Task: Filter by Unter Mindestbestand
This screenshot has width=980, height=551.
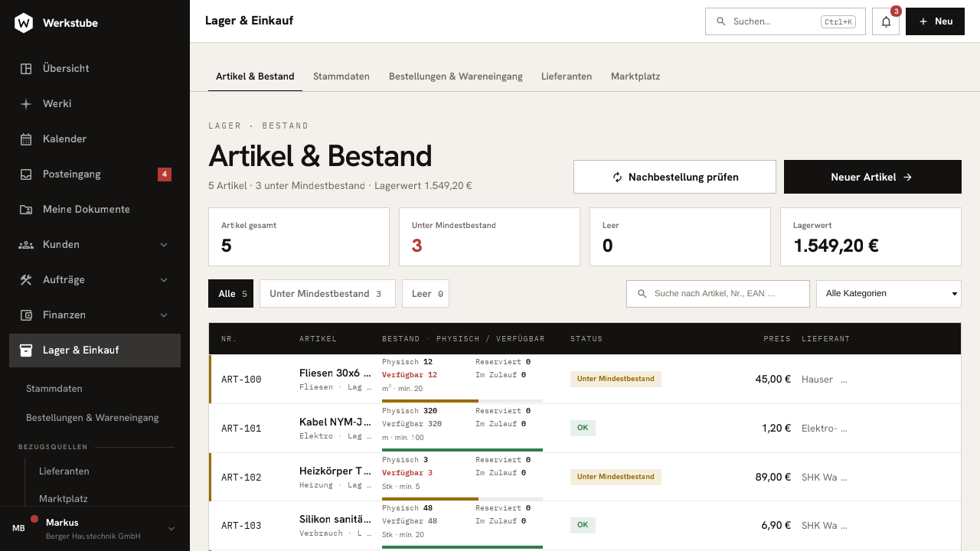Action: 328,293
